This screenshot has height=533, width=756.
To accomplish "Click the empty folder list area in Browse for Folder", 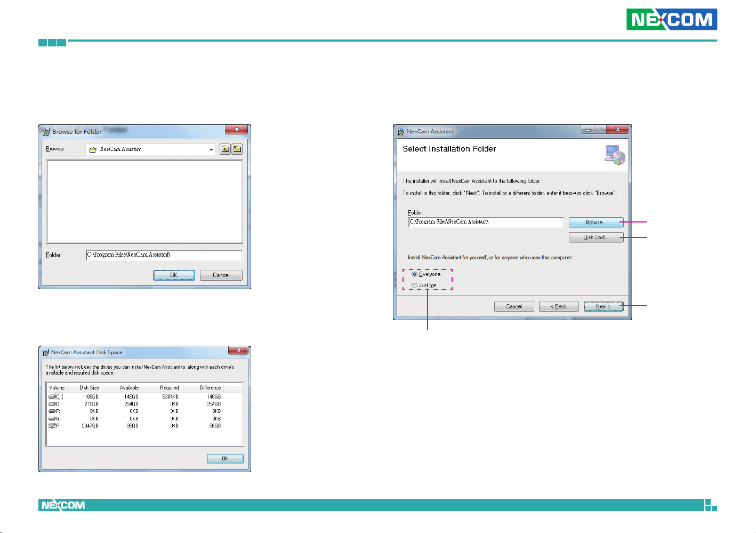I will (x=144, y=202).
